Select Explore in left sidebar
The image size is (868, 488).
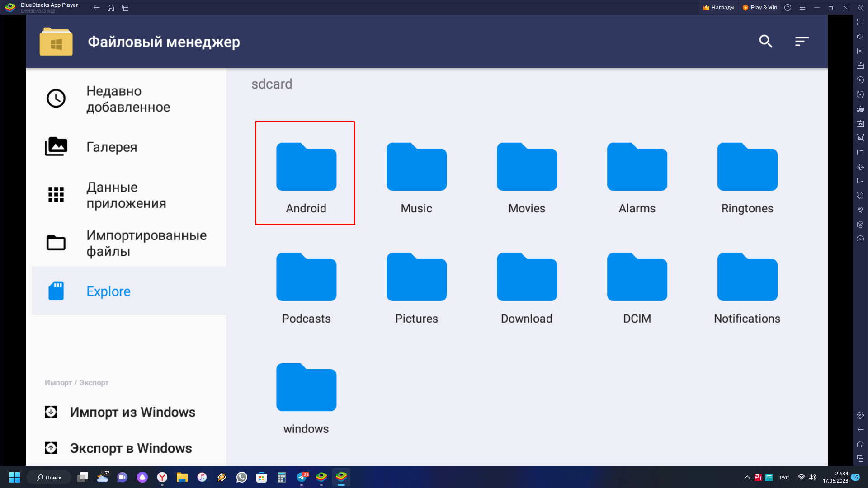click(x=108, y=291)
